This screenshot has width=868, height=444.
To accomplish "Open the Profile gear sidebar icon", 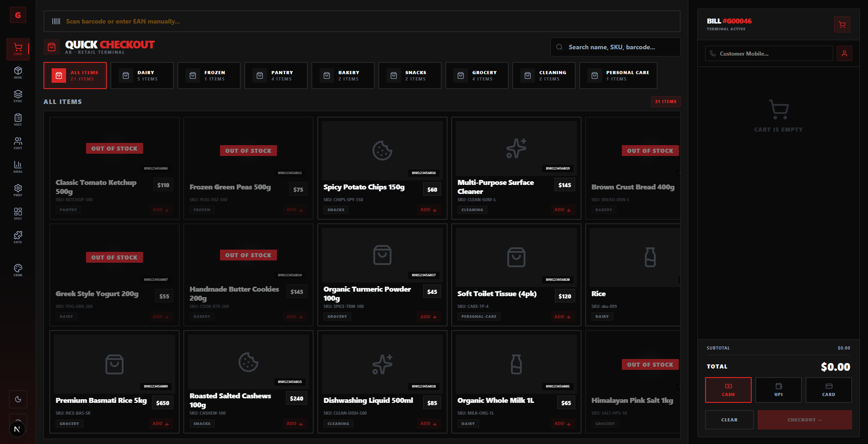I will click(18, 190).
